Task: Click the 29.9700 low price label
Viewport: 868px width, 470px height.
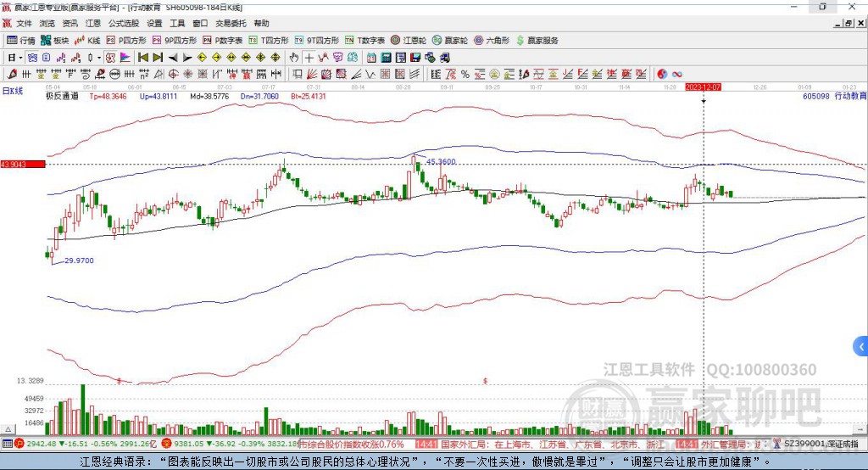Action: [x=79, y=260]
